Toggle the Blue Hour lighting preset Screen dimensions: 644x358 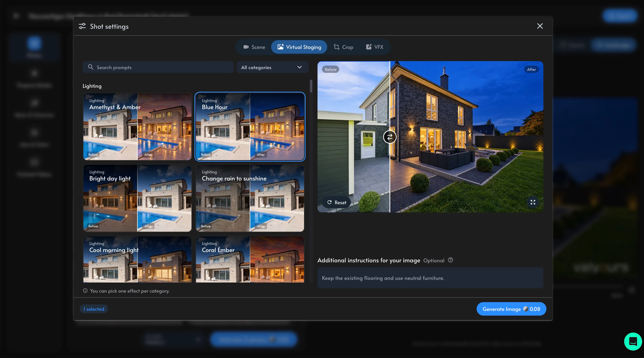(250, 127)
